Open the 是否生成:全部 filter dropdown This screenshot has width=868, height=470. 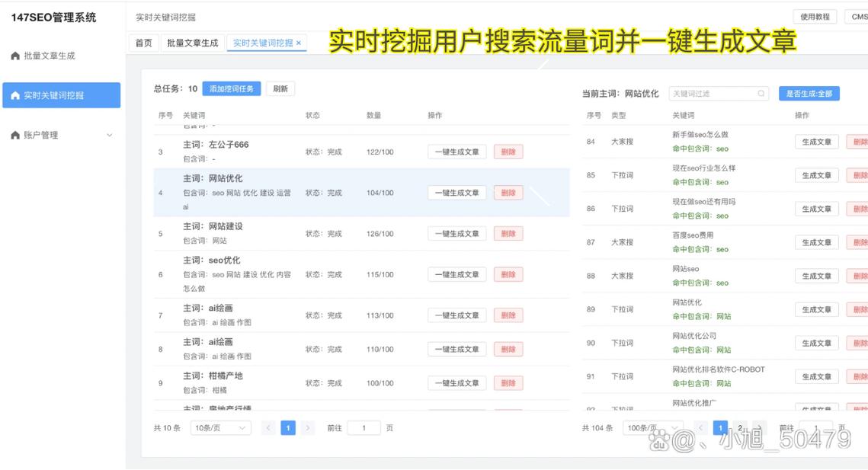tap(809, 94)
